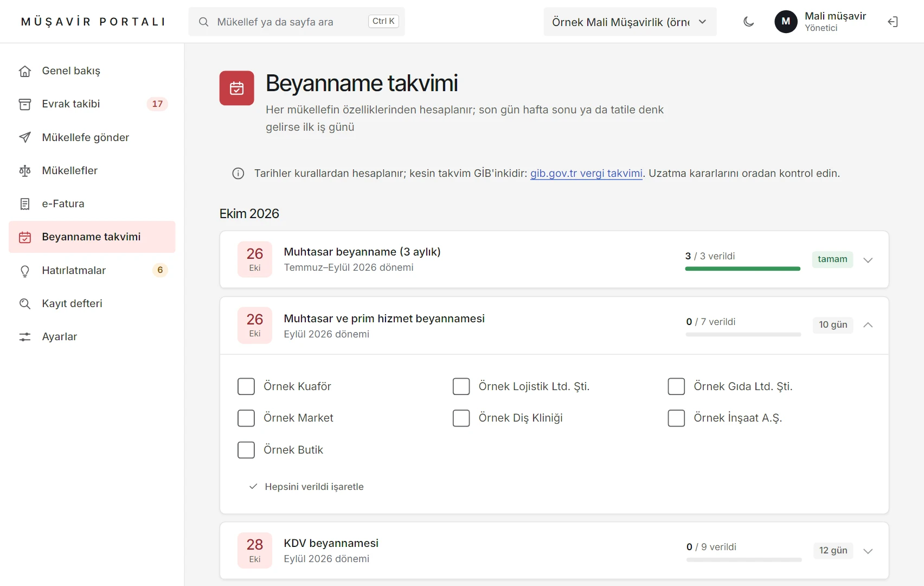Click the MÜŞAVİR PORTALI logo text

[93, 22]
